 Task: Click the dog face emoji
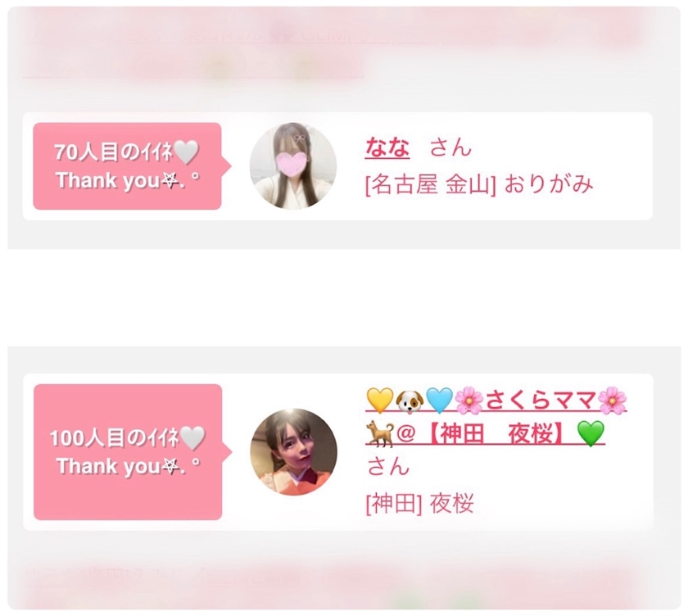pos(410,401)
